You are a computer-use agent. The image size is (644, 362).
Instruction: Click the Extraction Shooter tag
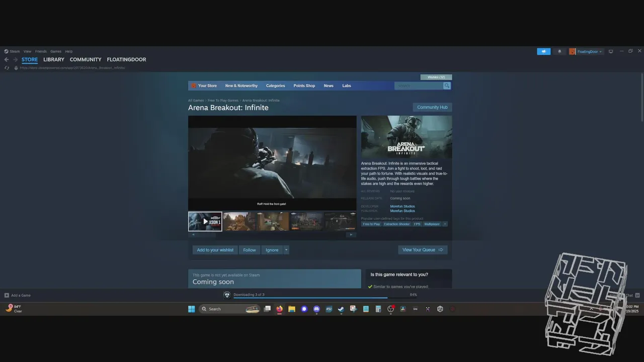[x=397, y=224]
